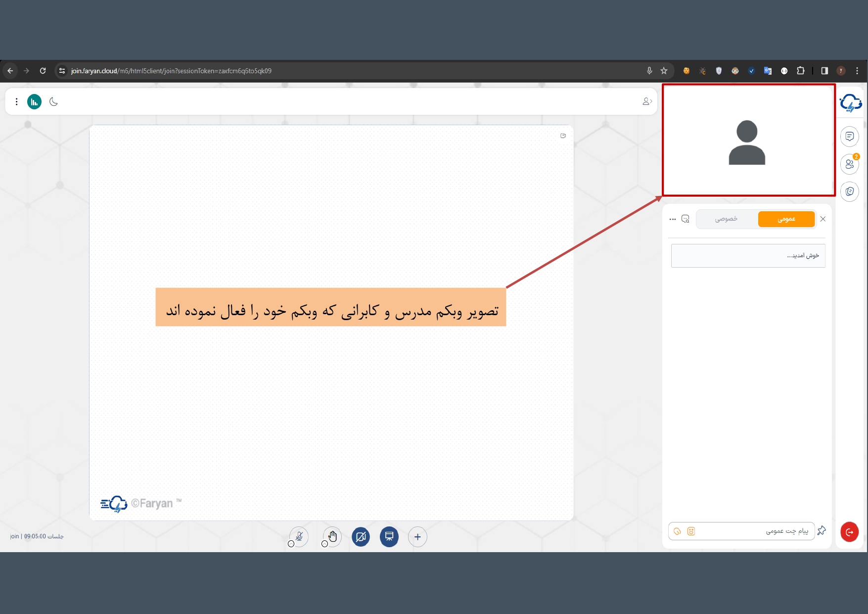The height and width of the screenshot is (614, 868).
Task: Select the عمومی (public) chat tab
Action: (x=786, y=219)
